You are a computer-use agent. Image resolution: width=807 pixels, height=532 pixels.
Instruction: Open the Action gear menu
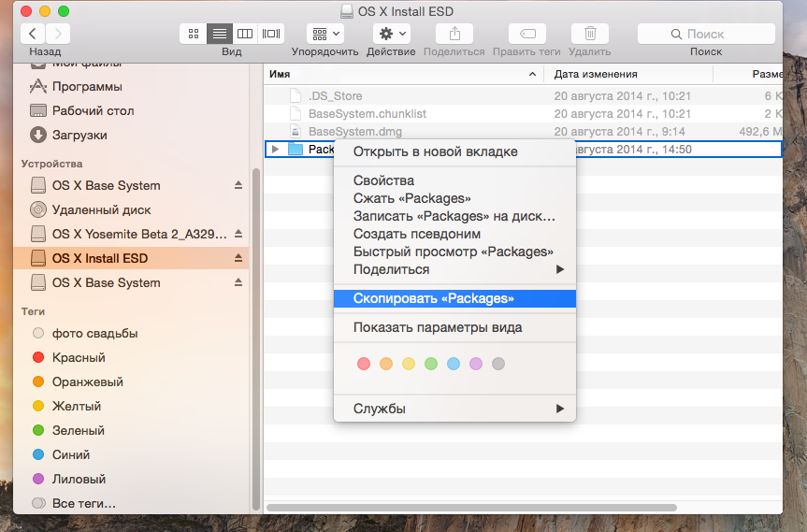pos(390,34)
